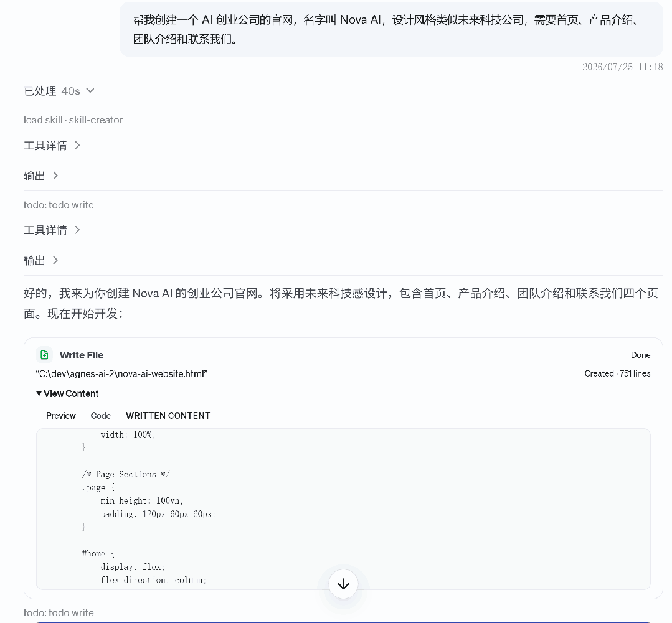The height and width of the screenshot is (623, 672).
Task: Switch to the Preview tab
Action: (61, 416)
